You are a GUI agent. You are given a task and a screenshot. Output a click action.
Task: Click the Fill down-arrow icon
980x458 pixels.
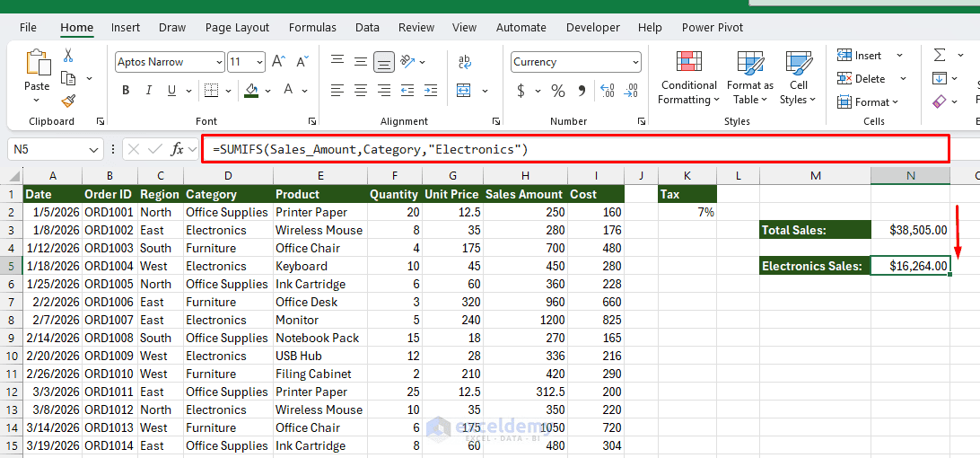[x=940, y=78]
